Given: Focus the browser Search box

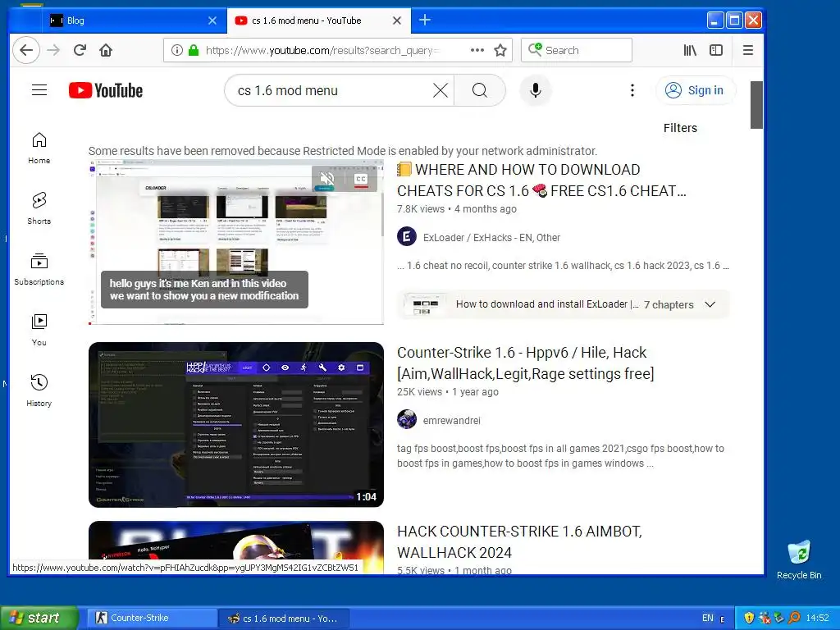Looking at the screenshot, I should tap(577, 50).
